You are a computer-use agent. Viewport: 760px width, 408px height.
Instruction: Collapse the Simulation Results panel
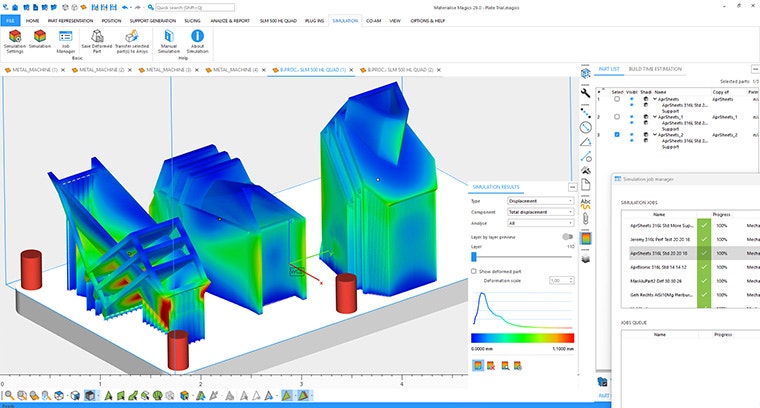[572, 187]
